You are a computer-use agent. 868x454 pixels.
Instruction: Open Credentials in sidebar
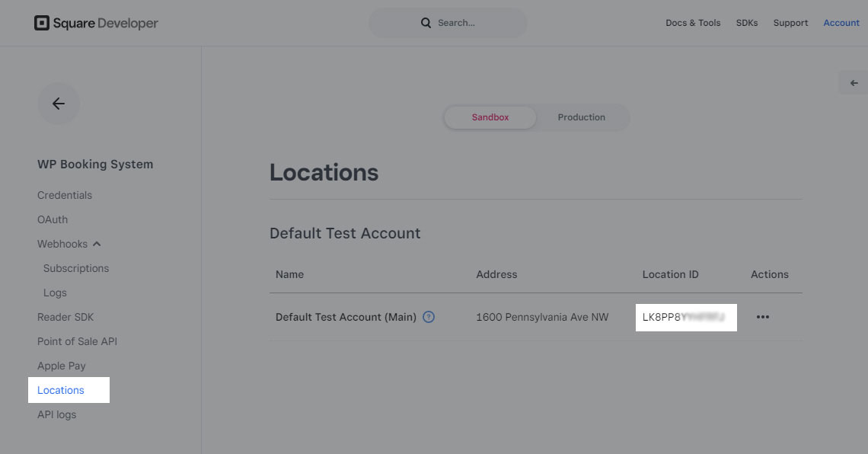65,196
